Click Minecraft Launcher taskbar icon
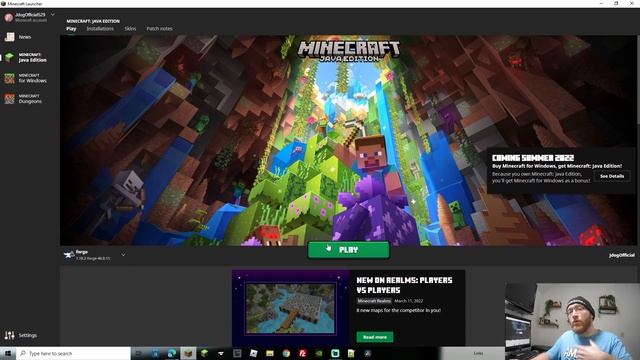Image resolution: width=640 pixels, height=360 pixels. click(x=188, y=353)
